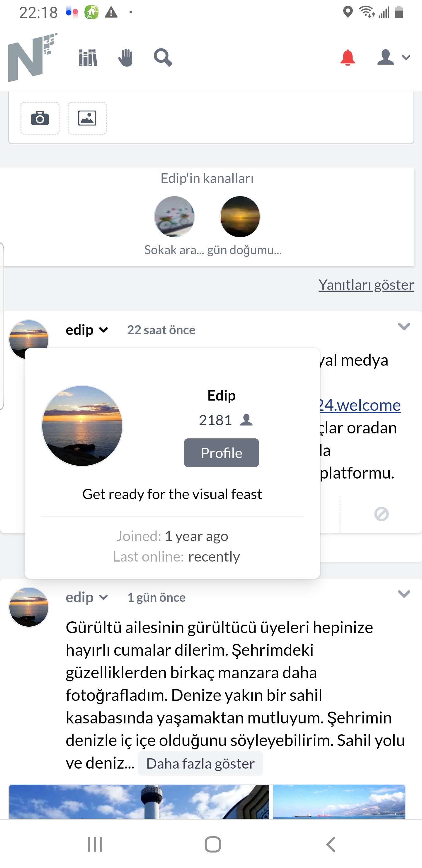This screenshot has height=868, width=422.
Task: Expand options chevron on 22 saat önce post
Action: (404, 326)
